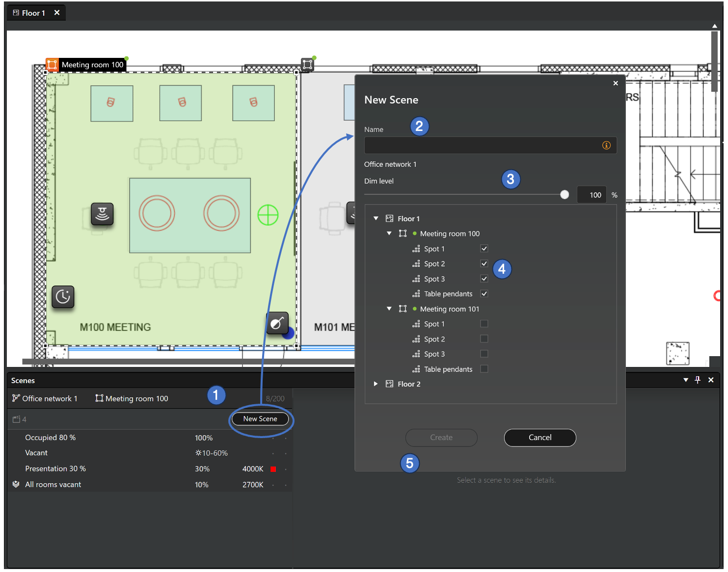Click the left red ring table pendant
Screen dimensions: 728x572
157,213
